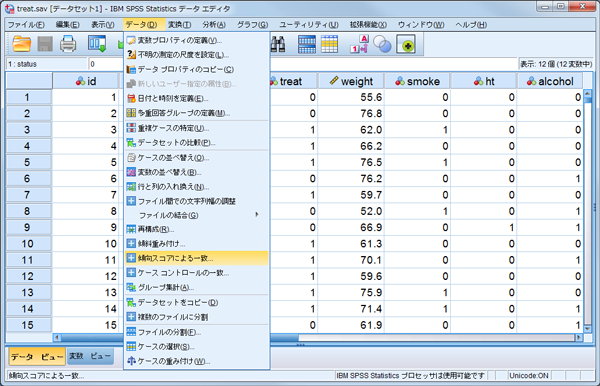Choose 多重回答グループの定義 entry
Viewport: 600px width, 386px height.
pos(197,113)
